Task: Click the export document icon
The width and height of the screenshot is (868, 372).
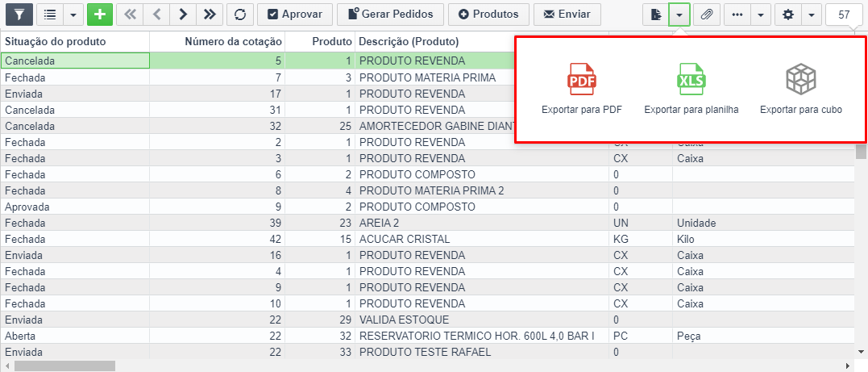Action: 656,15
